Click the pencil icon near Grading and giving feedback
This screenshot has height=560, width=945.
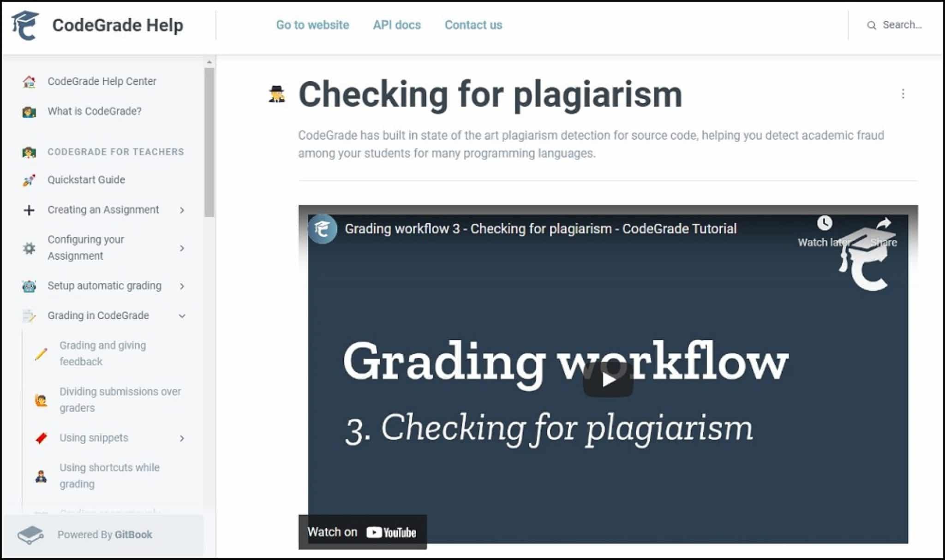[42, 353]
